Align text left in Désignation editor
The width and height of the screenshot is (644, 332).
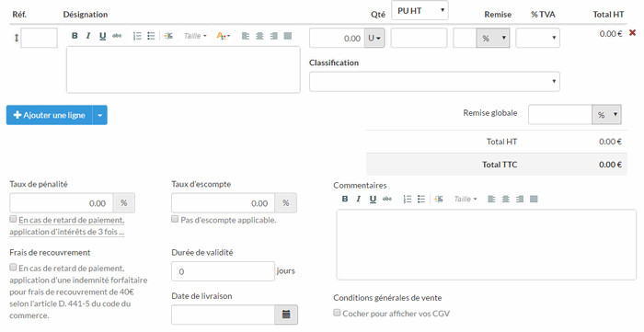[246, 36]
